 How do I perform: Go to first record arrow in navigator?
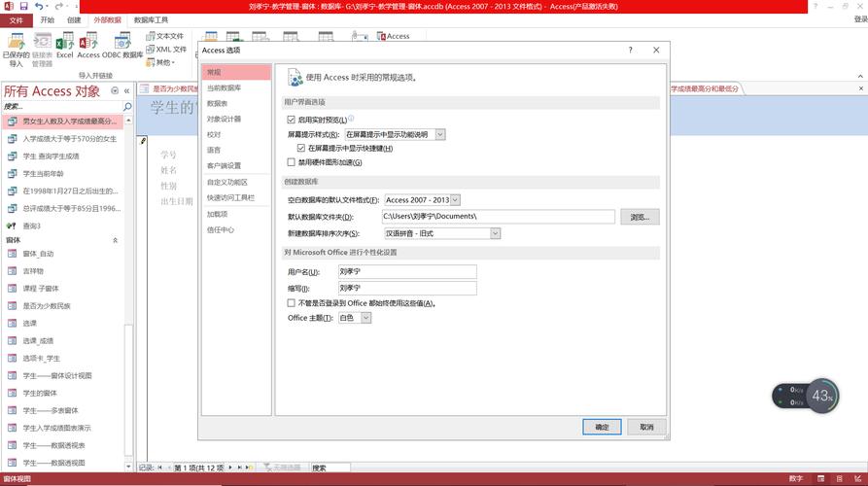point(159,468)
